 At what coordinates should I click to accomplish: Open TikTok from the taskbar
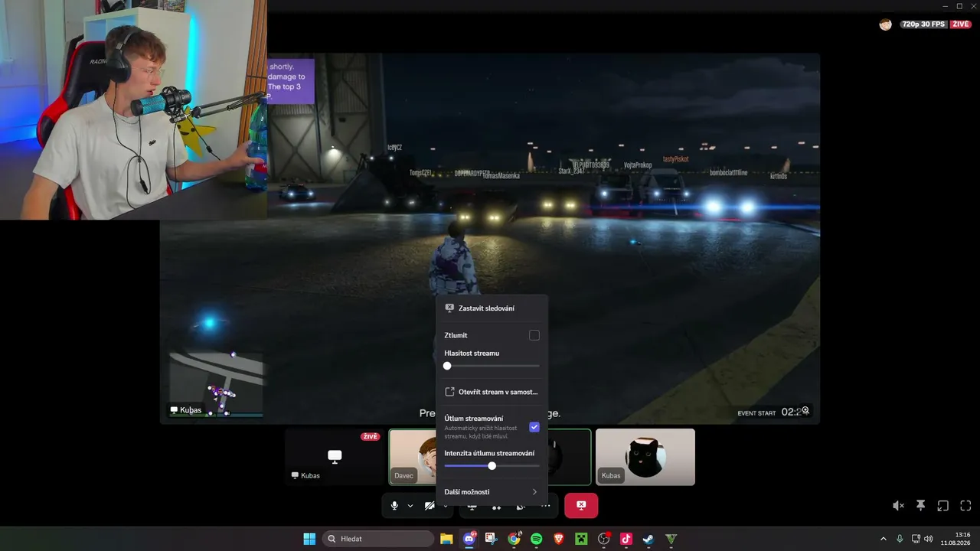626,539
